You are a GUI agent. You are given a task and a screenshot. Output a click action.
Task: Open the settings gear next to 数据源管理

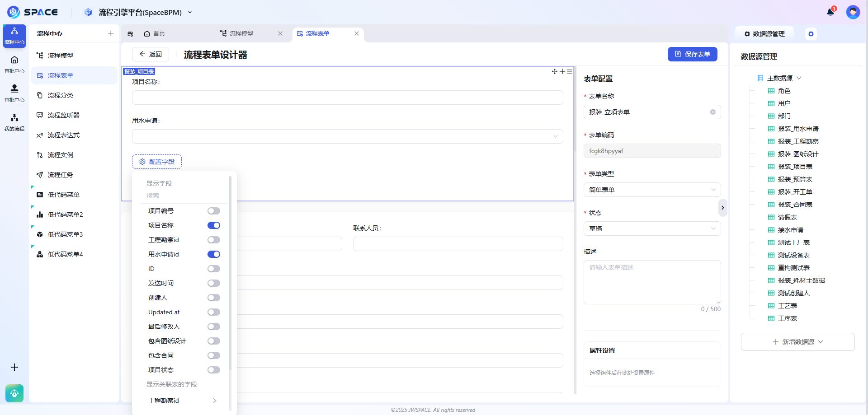point(811,33)
